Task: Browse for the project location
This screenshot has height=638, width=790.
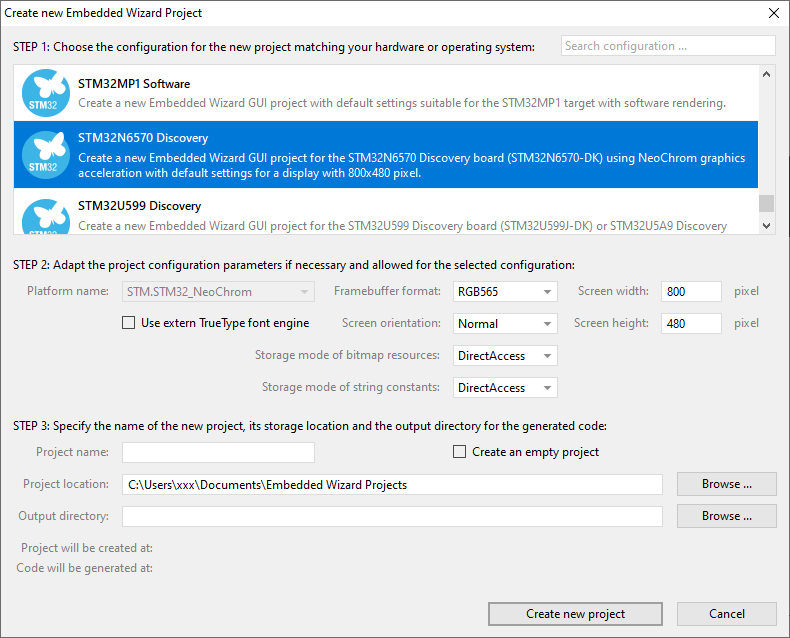Action: (x=726, y=484)
